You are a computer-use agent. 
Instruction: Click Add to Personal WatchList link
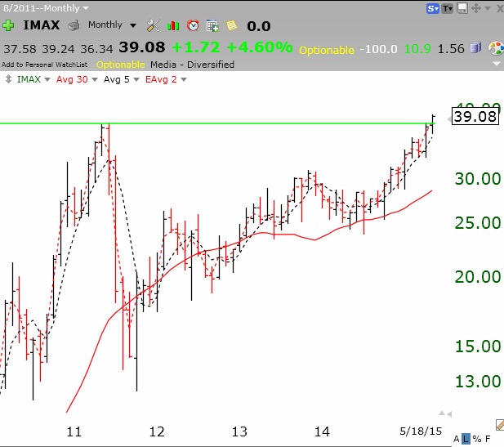(x=44, y=65)
